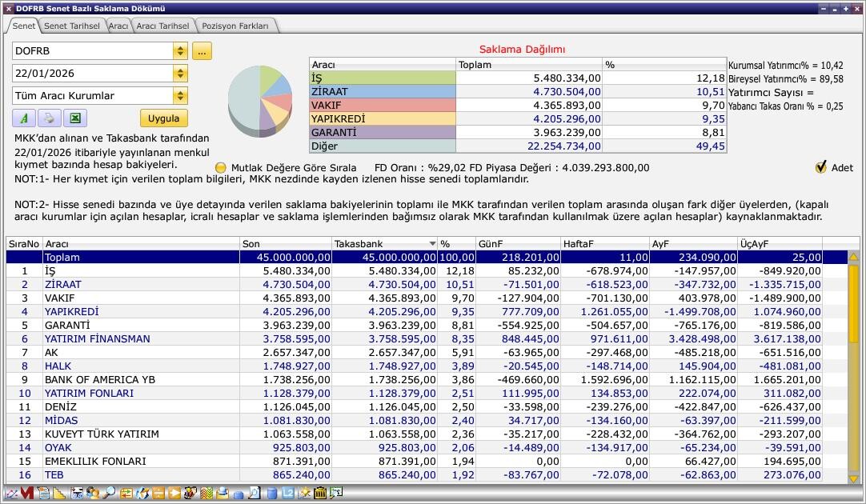This screenshot has width=866, height=504.
Task: Click the '...' symbol browse button
Action: click(202, 51)
